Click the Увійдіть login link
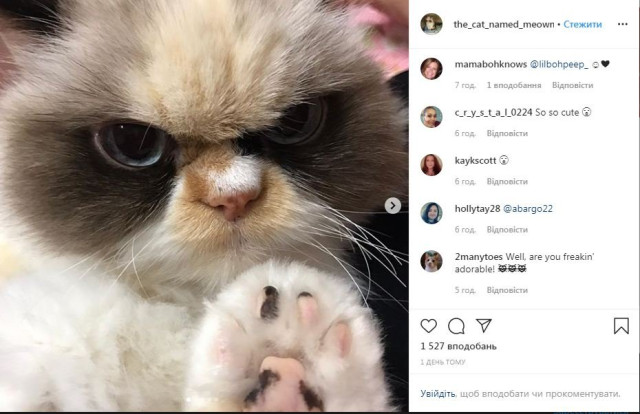The width and height of the screenshot is (640, 414). point(438,394)
